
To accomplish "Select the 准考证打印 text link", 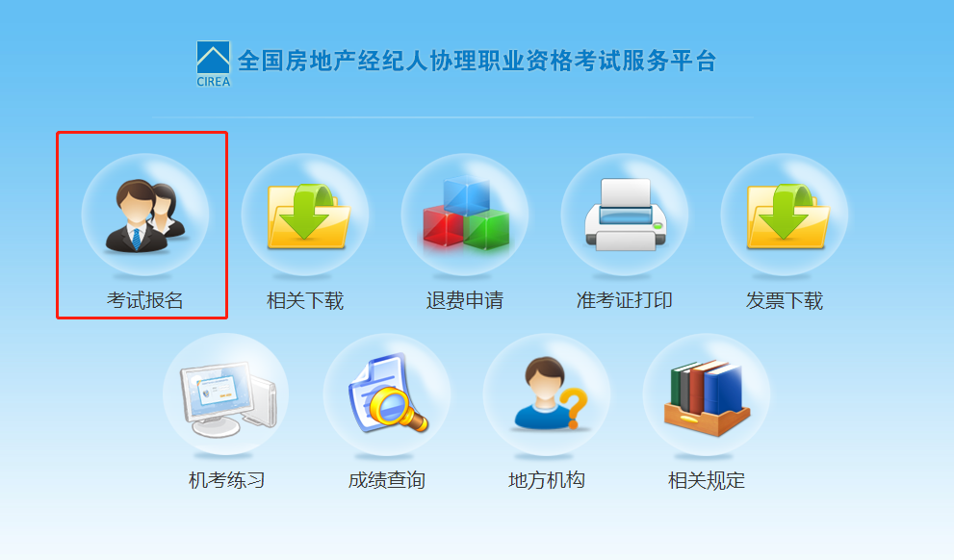I will pyautogui.click(x=625, y=300).
